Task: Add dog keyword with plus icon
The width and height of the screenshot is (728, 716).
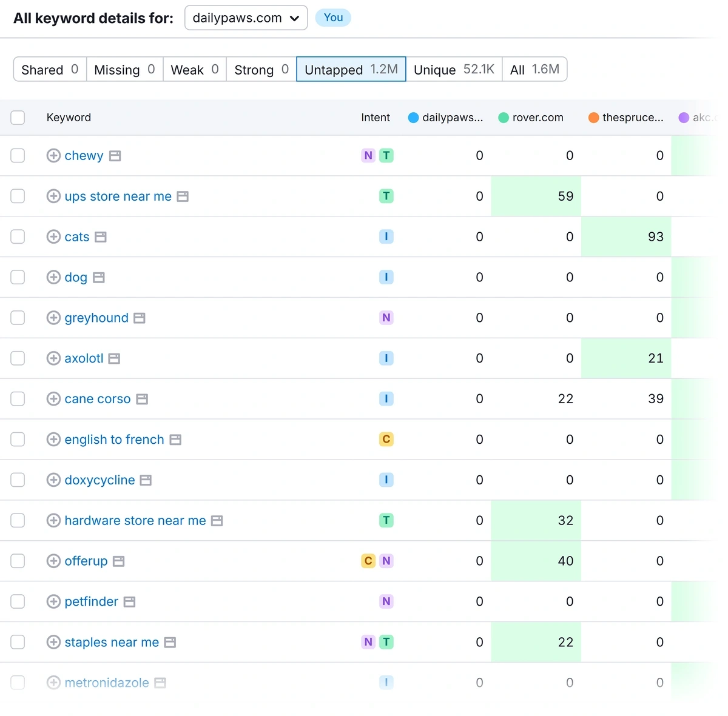Action: 53,277
